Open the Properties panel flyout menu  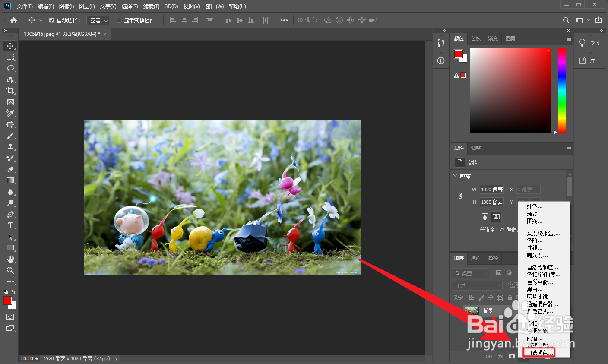click(x=568, y=149)
